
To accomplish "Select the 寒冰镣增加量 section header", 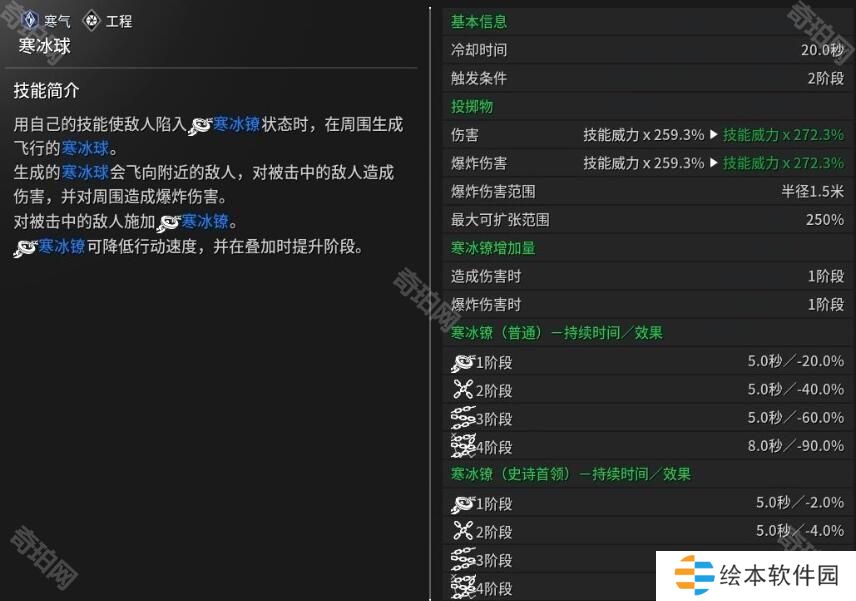I will [493, 248].
